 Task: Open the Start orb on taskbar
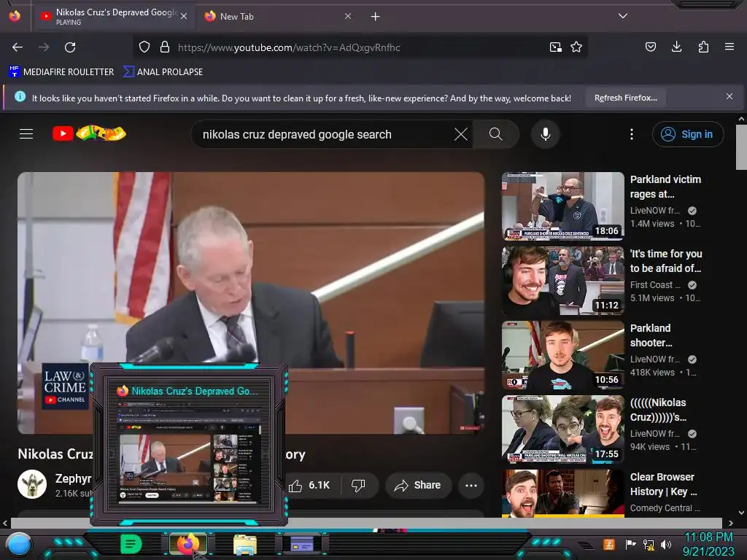click(20, 544)
